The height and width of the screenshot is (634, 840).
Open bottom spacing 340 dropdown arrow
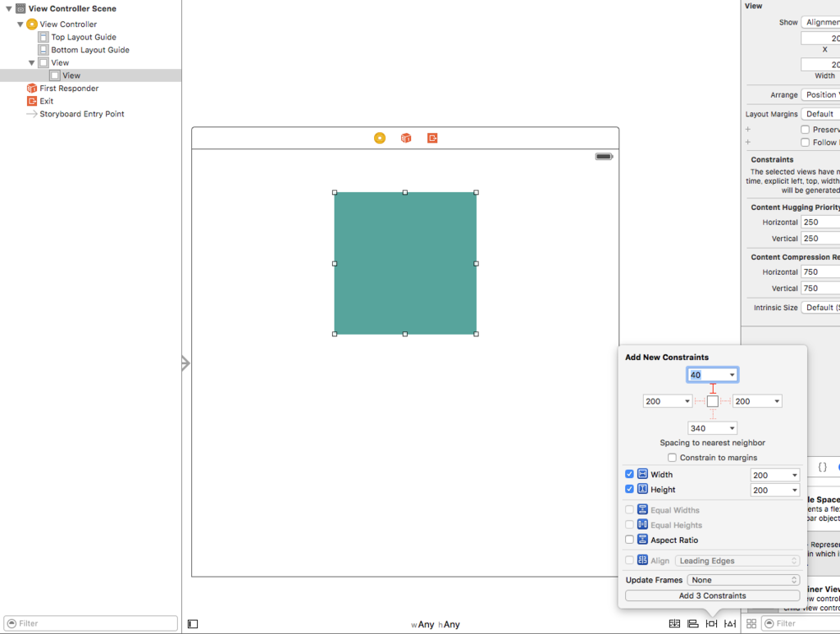tap(732, 428)
